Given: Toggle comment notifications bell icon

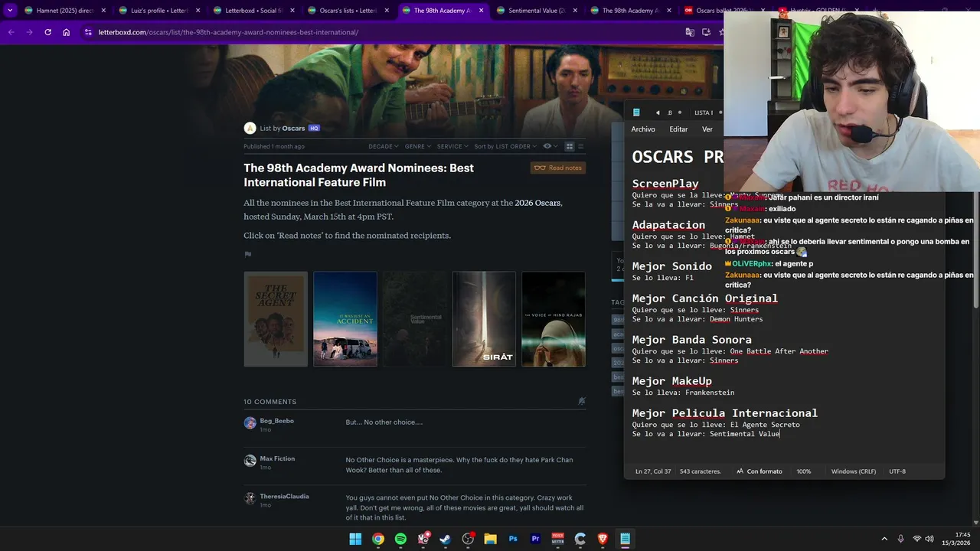Looking at the screenshot, I should point(581,401).
